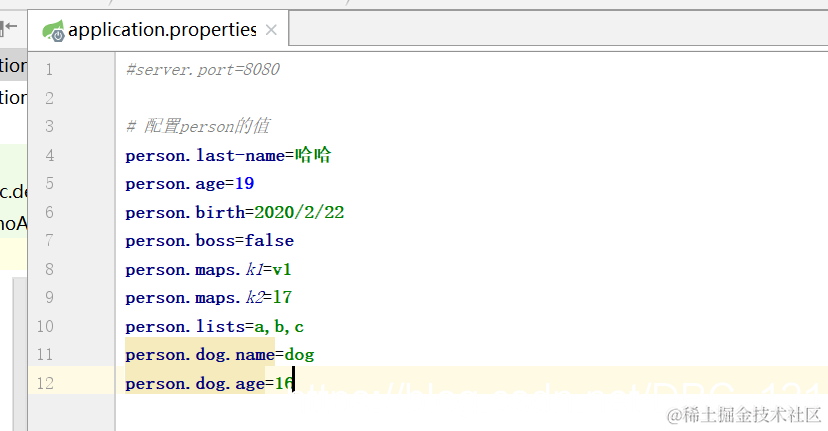Screen dimensions: 828x431
Task: Click the commented #server.port=8080 line
Action: (203, 70)
